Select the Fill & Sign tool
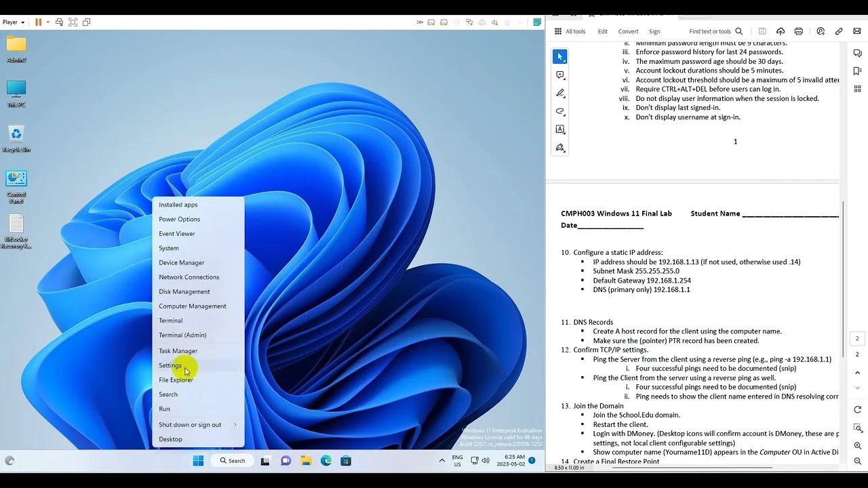 [x=559, y=148]
